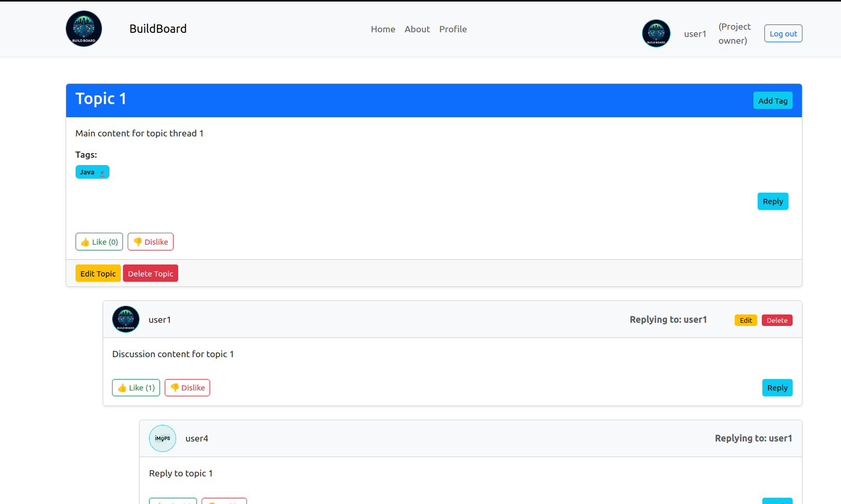Viewport: 841px width, 504px height.
Task: Open the Profile page
Action: 453,29
